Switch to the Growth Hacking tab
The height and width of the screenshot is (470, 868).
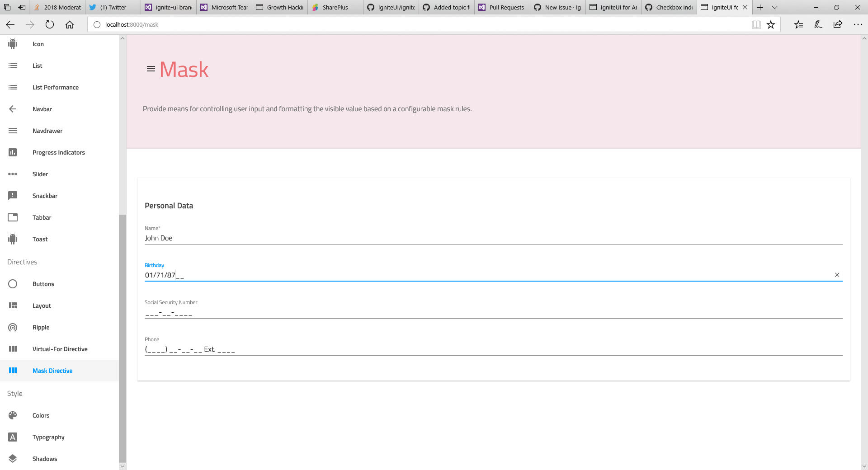click(279, 7)
